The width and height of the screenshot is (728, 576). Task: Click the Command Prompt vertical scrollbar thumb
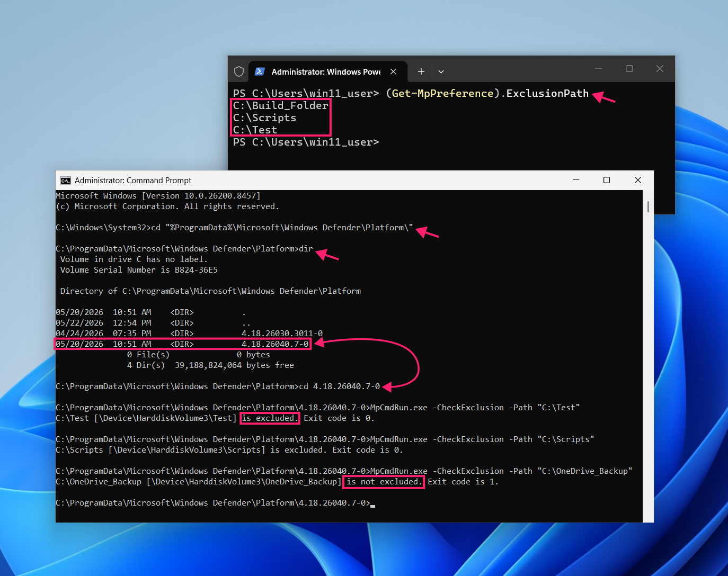pyautogui.click(x=648, y=206)
